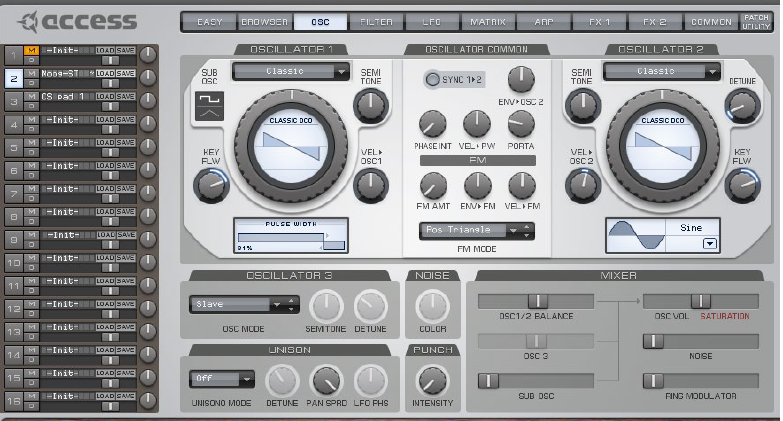Toggle mute on part 8
The height and width of the screenshot is (421, 783).
[x=31, y=212]
